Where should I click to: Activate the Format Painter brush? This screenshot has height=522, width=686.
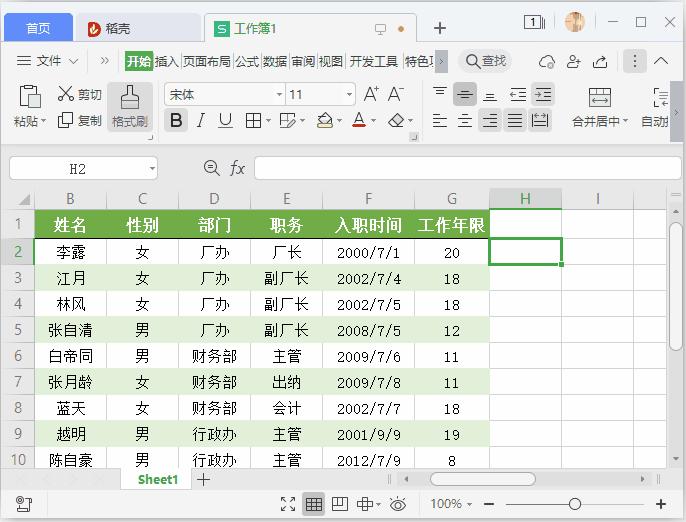130,107
